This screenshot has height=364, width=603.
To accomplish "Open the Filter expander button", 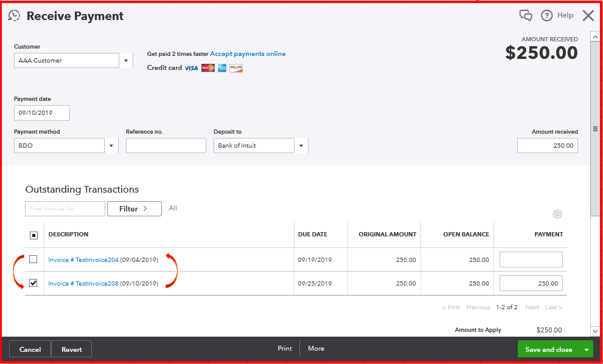I will [x=134, y=209].
